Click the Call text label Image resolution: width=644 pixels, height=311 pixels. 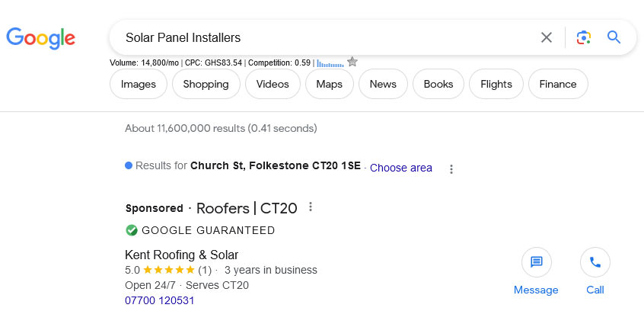coord(595,290)
